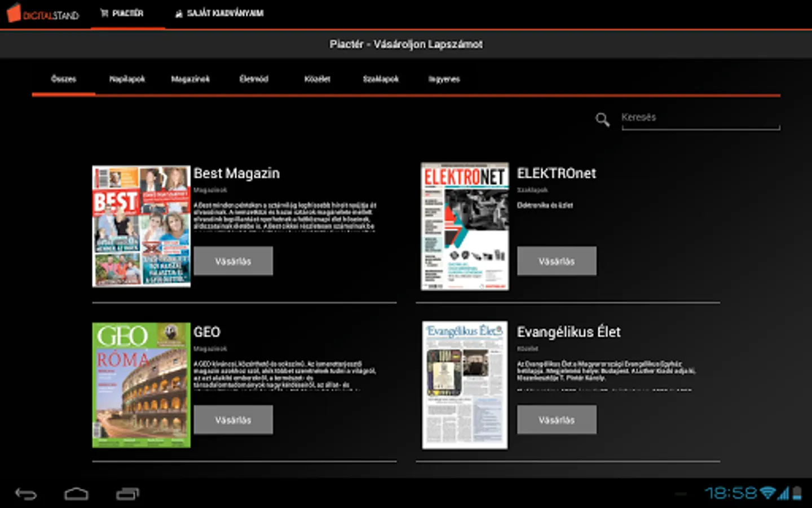Open the Saját kiadványaim tab
This screenshot has width=812, height=508.
tap(219, 13)
